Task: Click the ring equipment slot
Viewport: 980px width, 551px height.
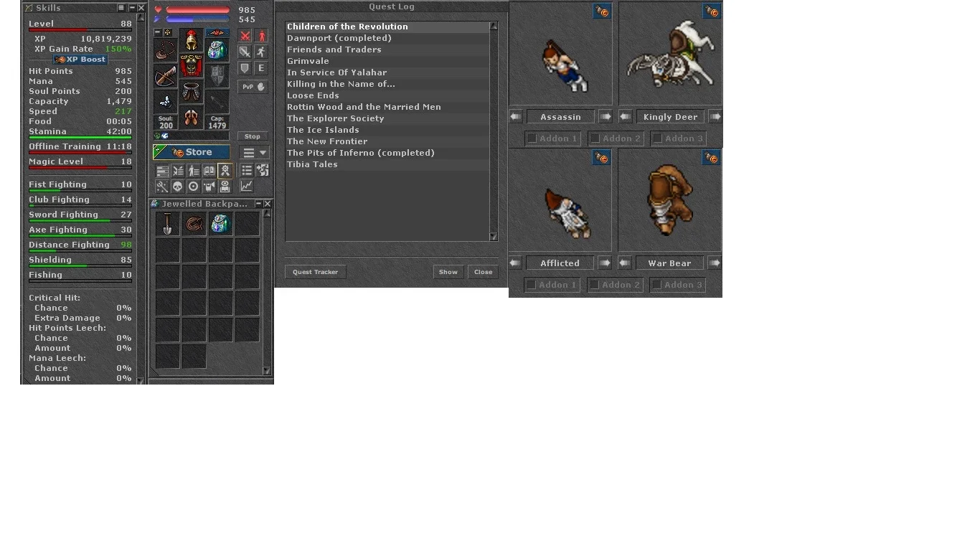Action: [x=166, y=102]
